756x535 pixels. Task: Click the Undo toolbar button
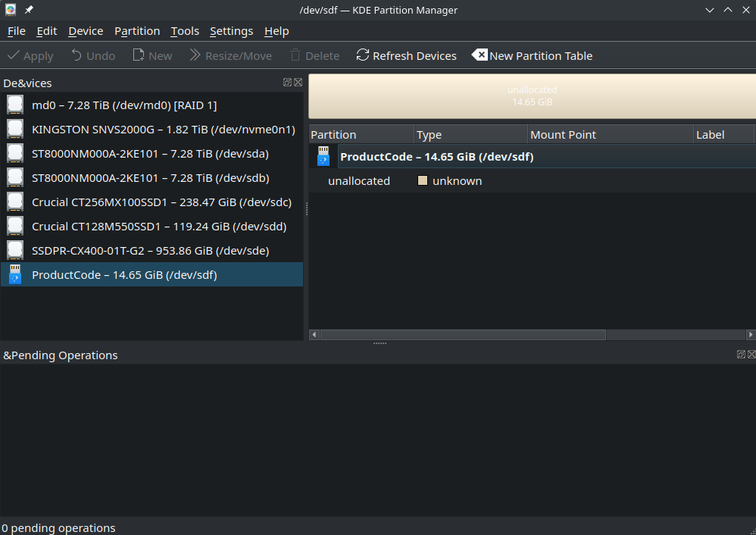[93, 56]
